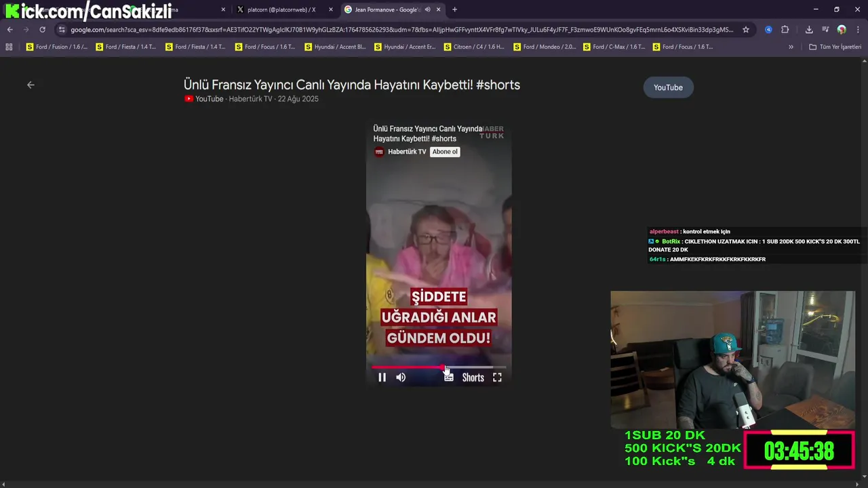Switch to the platcorn (@platcornweb) / X tab

281,9
